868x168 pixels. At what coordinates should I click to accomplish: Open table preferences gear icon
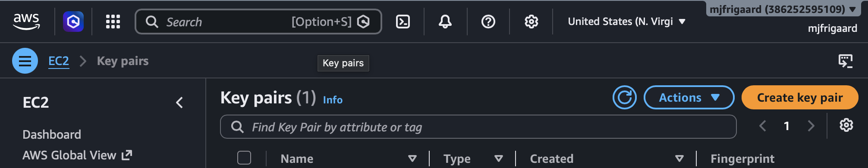point(846,125)
